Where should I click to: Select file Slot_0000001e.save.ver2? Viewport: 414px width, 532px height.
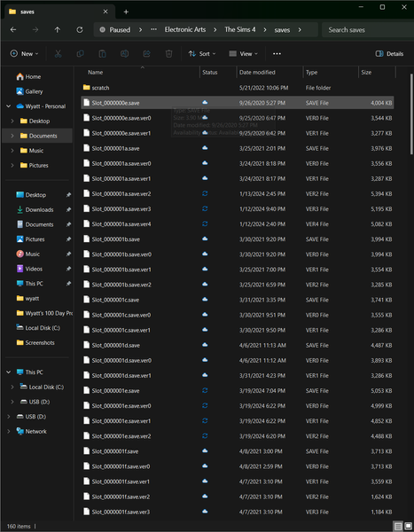pyautogui.click(x=238, y=436)
